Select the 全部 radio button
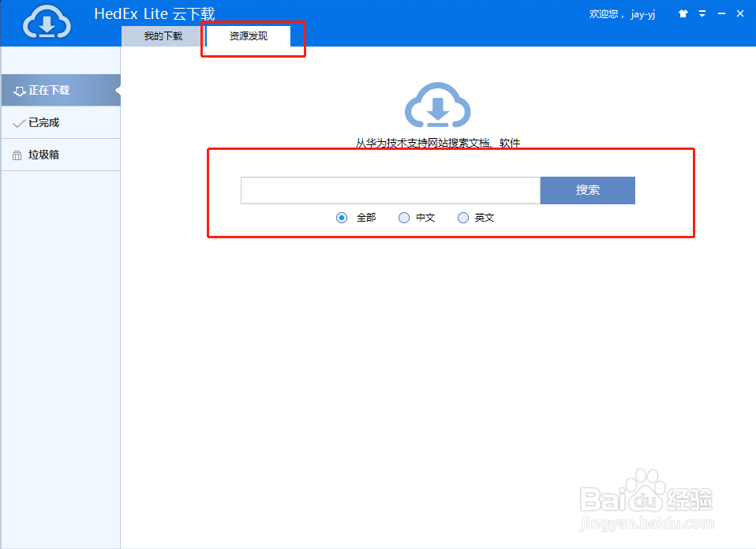This screenshot has width=756, height=549. (x=342, y=218)
